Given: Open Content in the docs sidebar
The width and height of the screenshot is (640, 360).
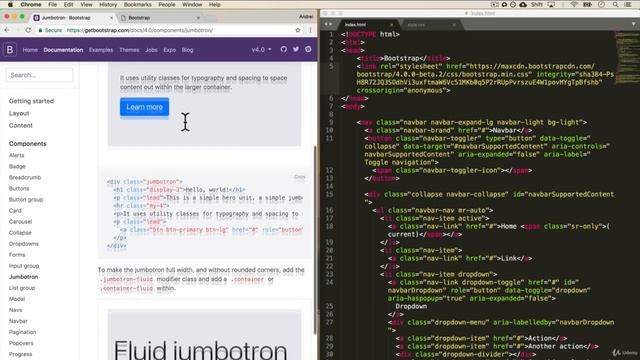Looking at the screenshot, I should point(20,125).
